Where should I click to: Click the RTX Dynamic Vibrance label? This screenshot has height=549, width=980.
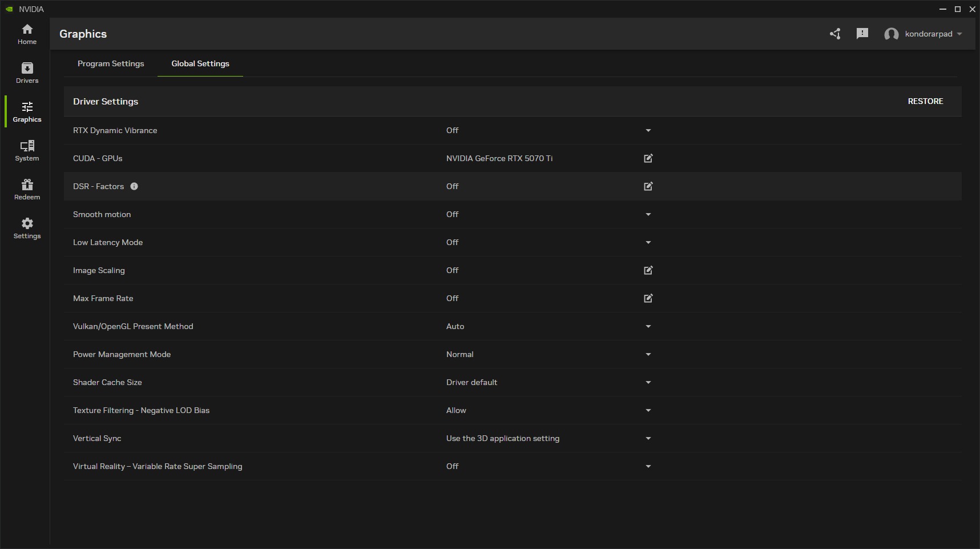coord(115,130)
